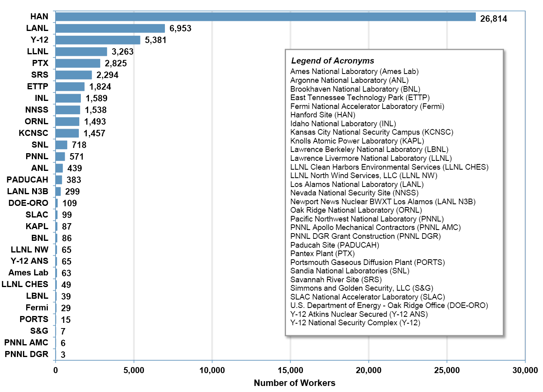
Task: Click the 30,000 x-axis tick label
Action: pyautogui.click(x=525, y=370)
